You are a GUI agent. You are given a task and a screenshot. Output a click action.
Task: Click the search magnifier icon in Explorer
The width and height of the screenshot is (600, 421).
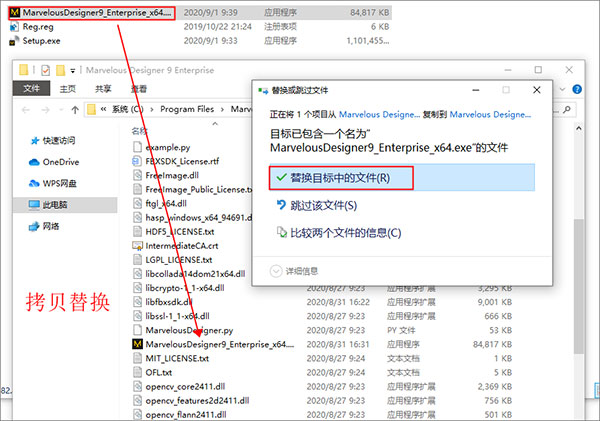click(x=567, y=109)
